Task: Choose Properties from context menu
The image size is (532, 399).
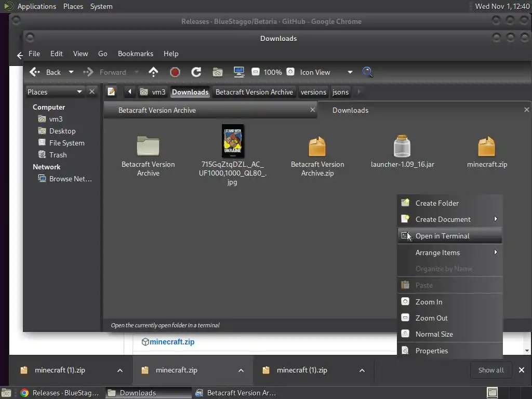Action: 449,351
